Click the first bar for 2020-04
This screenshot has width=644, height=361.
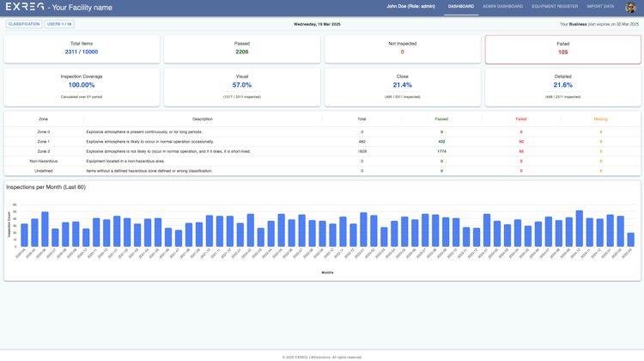pos(24,236)
